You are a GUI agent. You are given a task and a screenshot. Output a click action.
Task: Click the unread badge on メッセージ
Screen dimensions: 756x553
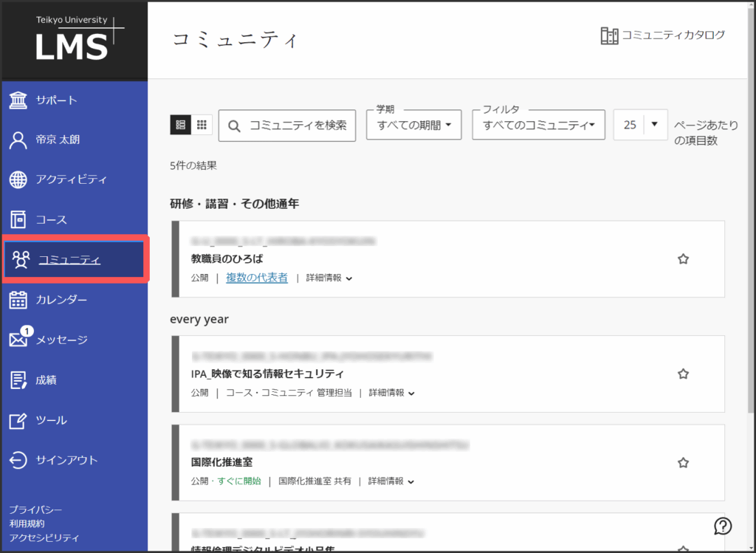click(27, 332)
